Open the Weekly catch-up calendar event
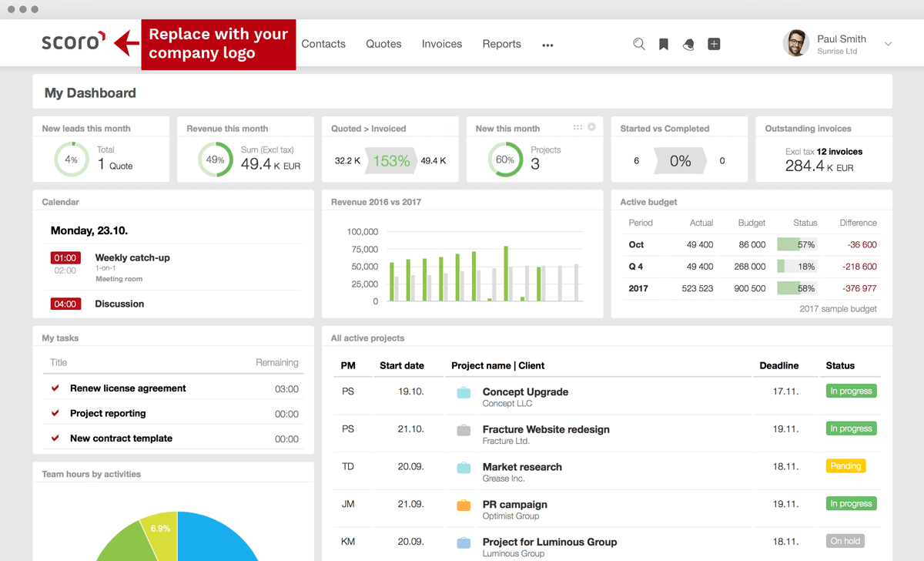 pos(132,257)
